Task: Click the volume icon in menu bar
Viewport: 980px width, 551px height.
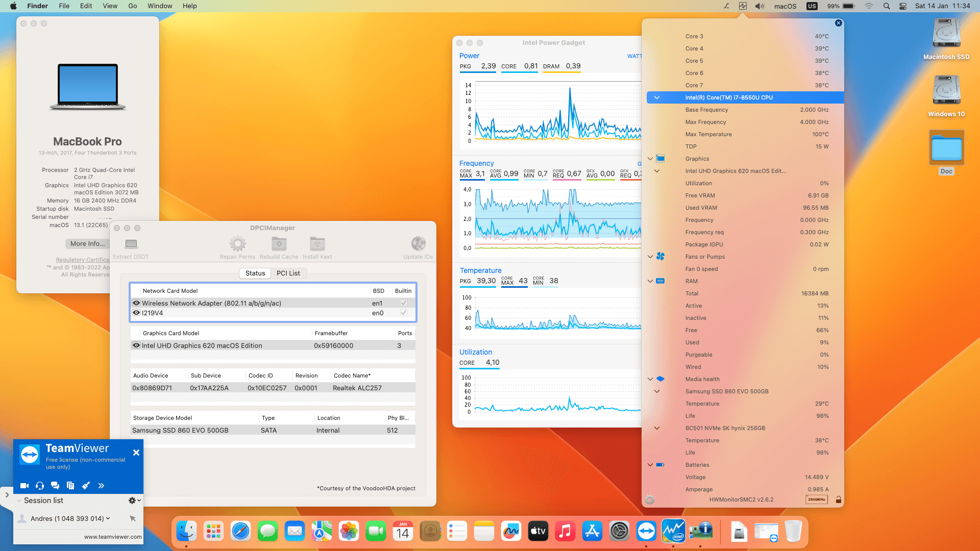Action: 760,6
